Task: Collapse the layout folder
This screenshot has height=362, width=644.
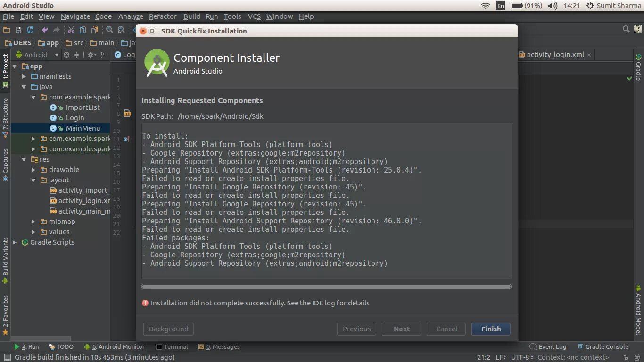Action: 33,180
